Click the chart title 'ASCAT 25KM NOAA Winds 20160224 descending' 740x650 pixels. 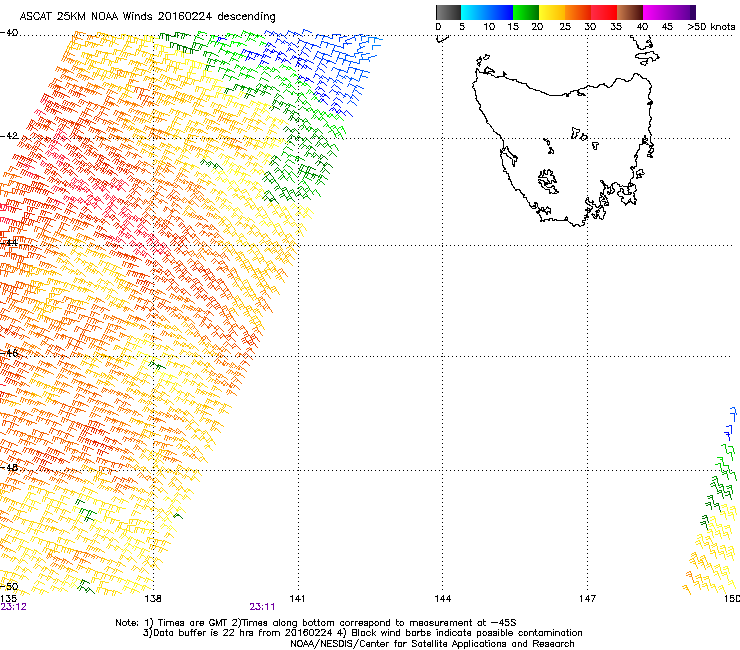point(147,17)
